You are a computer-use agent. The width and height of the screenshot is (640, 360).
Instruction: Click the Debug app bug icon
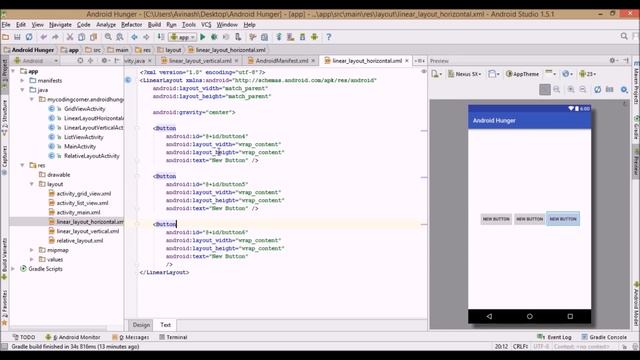point(214,37)
